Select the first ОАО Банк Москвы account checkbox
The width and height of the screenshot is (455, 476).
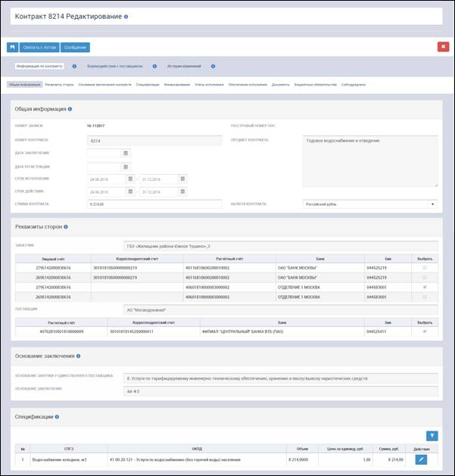[425, 268]
